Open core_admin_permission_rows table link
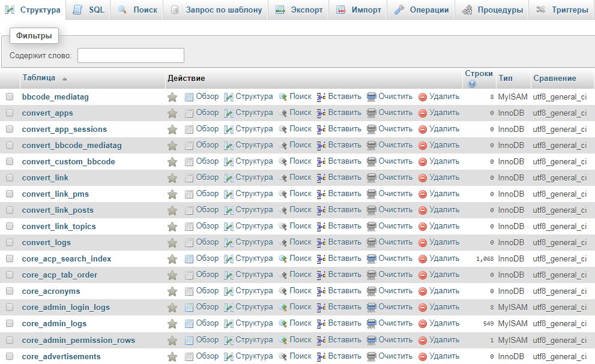595x364 pixels. [79, 340]
